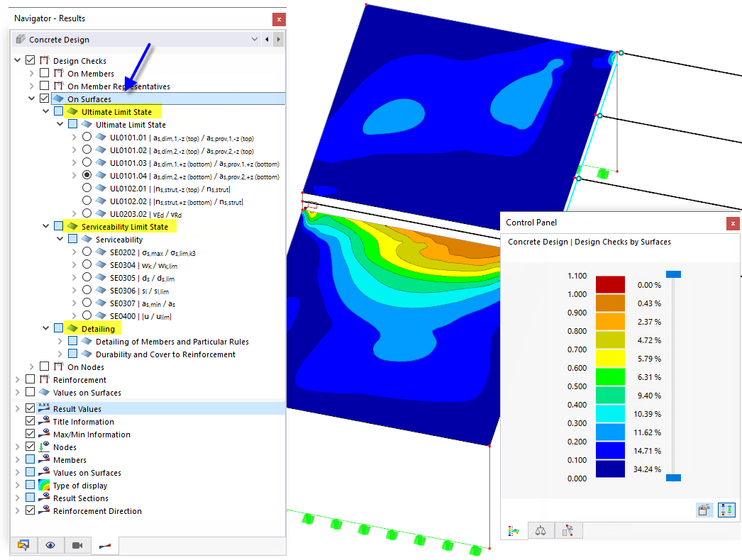
Task: Select the filter scales icon in Control Panel
Action: click(541, 530)
